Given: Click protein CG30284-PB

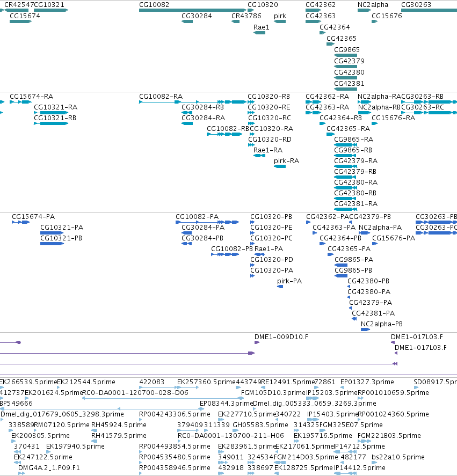Looking at the screenshot, I should [x=186, y=244].
